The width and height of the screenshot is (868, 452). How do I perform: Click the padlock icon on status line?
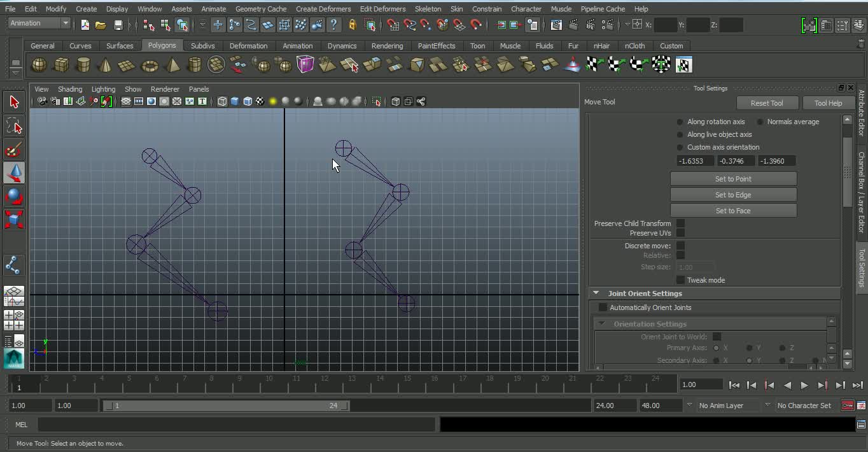click(x=353, y=25)
